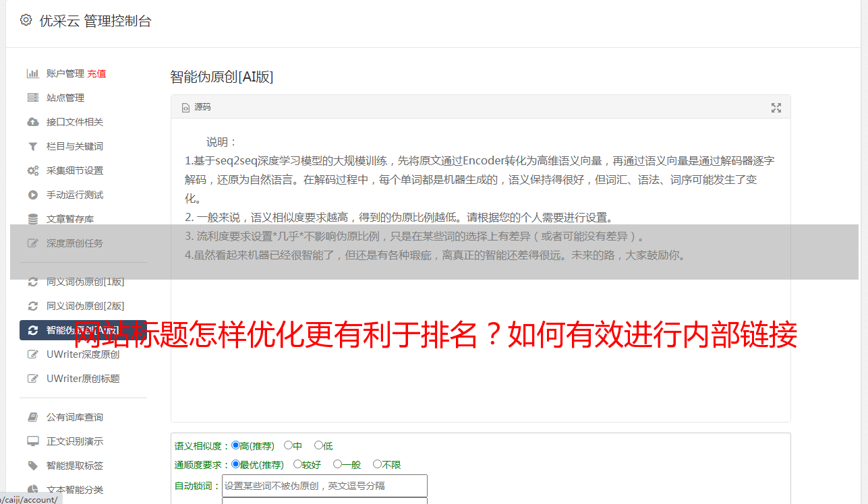This screenshot has width=868, height=504.
Task: Click 手动运行测试 play circle icon
Action: pos(32,195)
